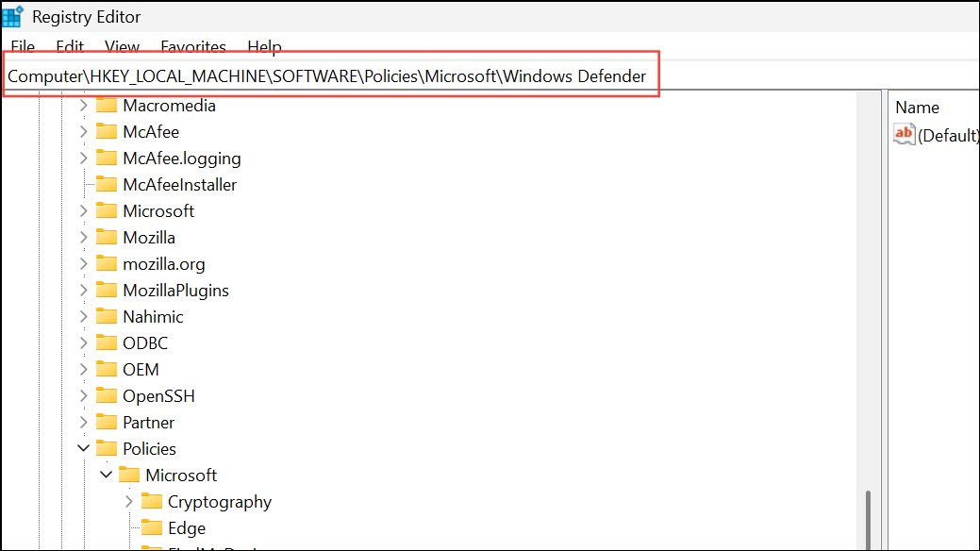Click the Registry Editor icon in the title bar
The height and width of the screenshot is (551, 980).
(13, 16)
